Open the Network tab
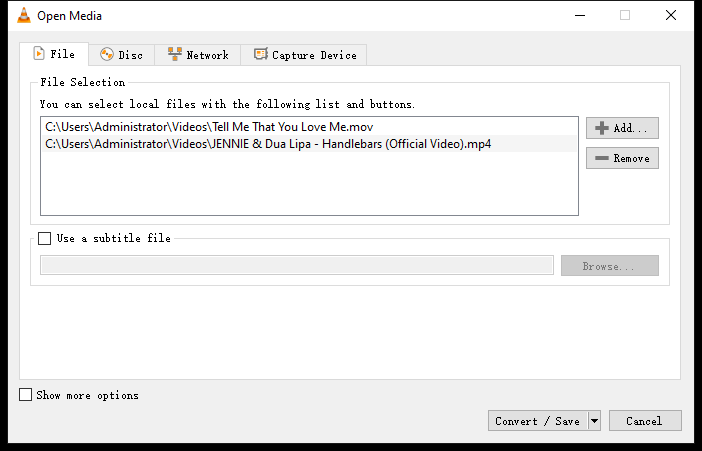This screenshot has height=451, width=702. (x=197, y=55)
